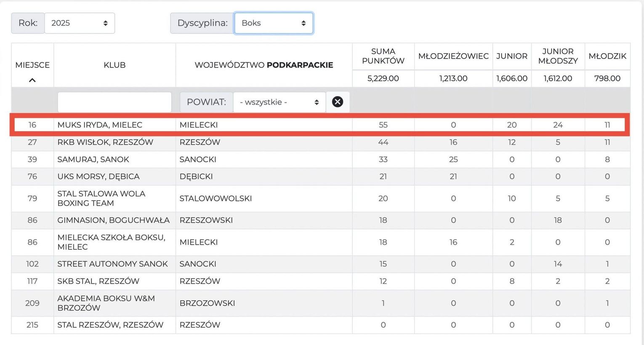Sort by MŁODZIK column header
This screenshot has width=644, height=345.
click(x=607, y=56)
